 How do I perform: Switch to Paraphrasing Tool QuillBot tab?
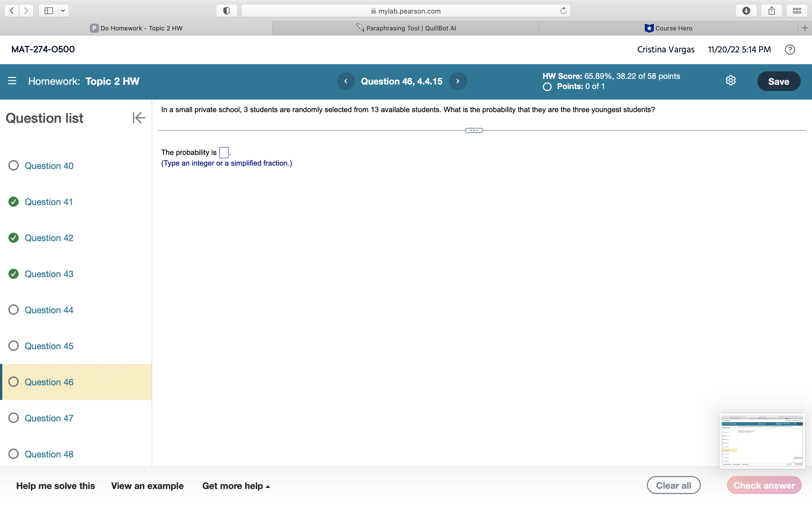pyautogui.click(x=406, y=28)
